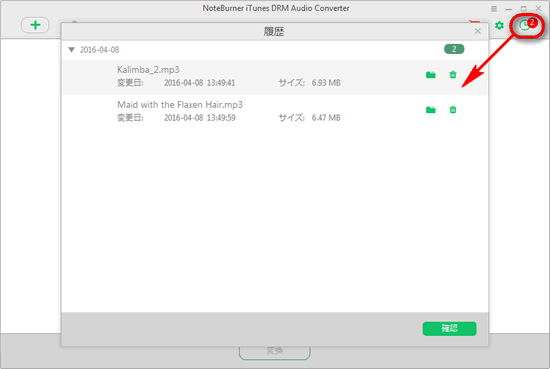Image resolution: width=550 pixels, height=369 pixels.
Task: Open settings with the gear icon
Action: point(499,25)
